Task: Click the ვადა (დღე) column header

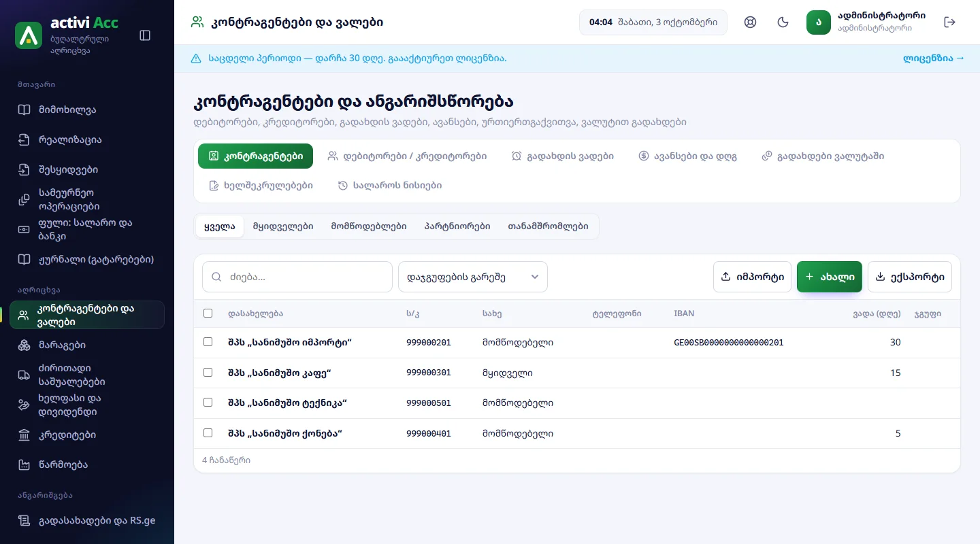Action: click(x=877, y=313)
